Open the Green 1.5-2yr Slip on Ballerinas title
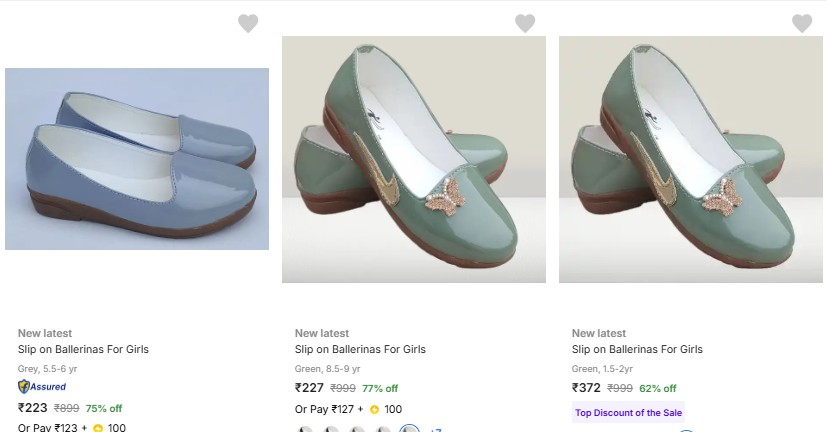Image resolution: width=827 pixels, height=432 pixels. [x=637, y=349]
